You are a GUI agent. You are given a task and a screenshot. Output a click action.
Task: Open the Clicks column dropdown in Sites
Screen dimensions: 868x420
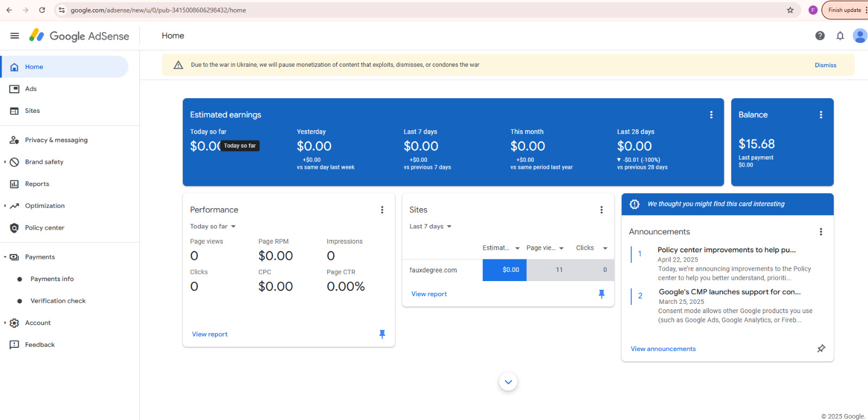(605, 248)
